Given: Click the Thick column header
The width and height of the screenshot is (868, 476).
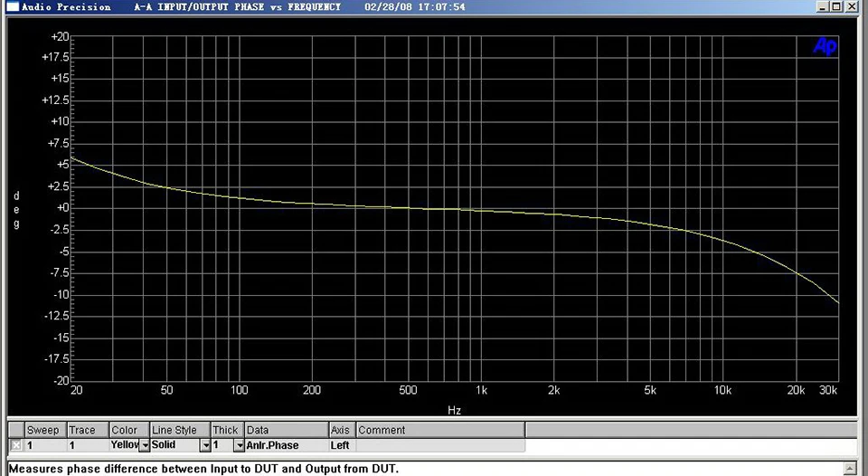Looking at the screenshot, I should click(228, 430).
